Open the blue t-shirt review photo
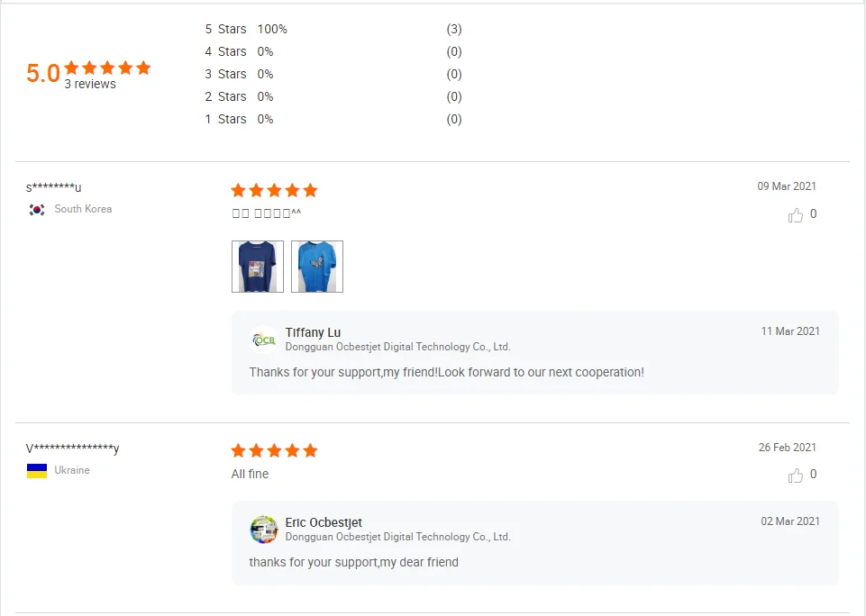This screenshot has height=616, width=866. point(317,267)
